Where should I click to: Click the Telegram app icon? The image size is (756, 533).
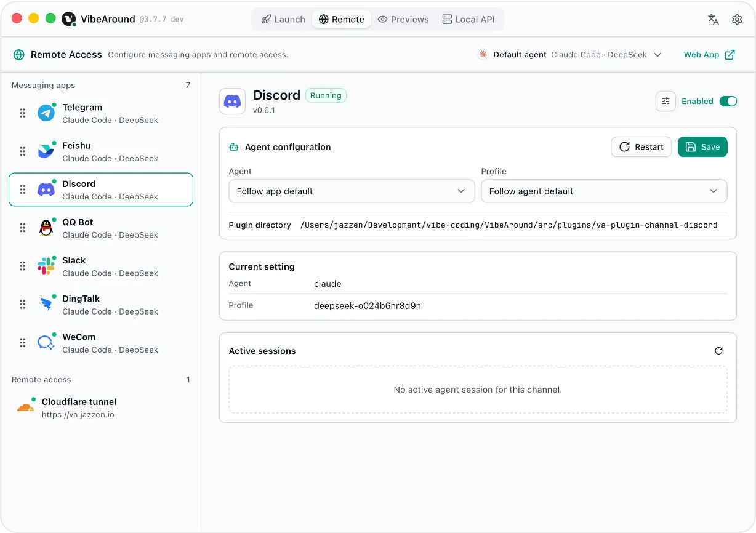pyautogui.click(x=46, y=113)
